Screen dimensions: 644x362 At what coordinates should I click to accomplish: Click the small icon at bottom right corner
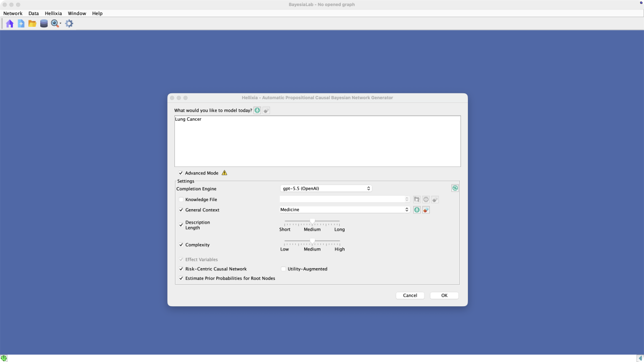pos(641,358)
